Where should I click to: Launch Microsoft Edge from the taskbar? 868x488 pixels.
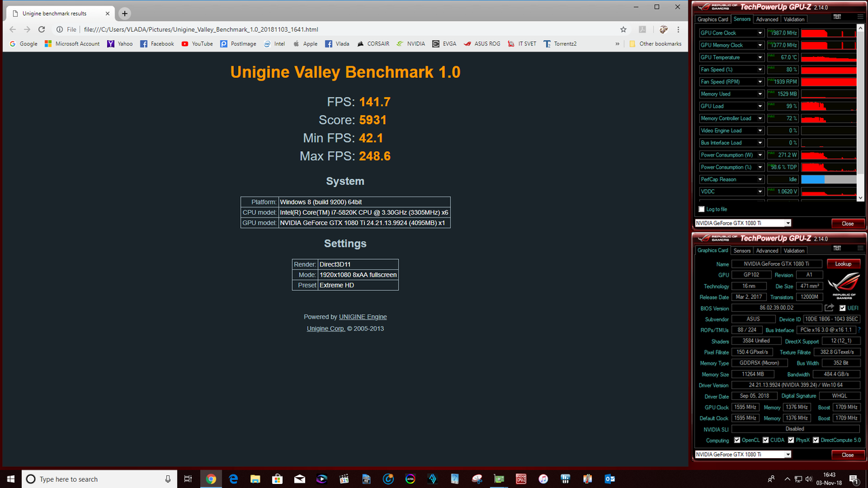tap(233, 479)
